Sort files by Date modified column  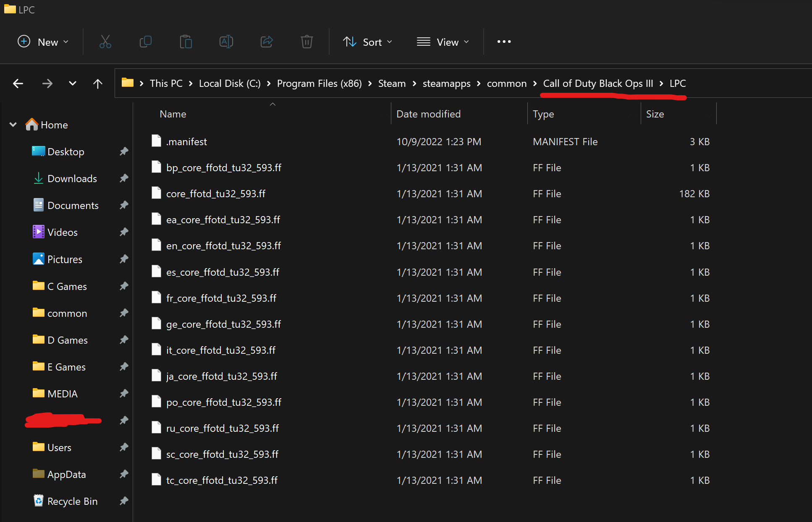[x=428, y=114]
